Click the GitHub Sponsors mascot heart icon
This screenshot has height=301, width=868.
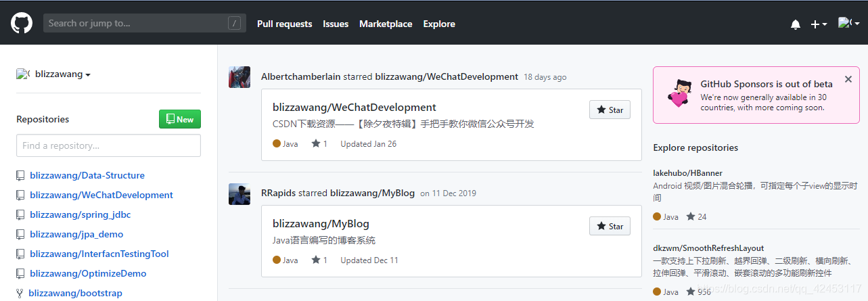(x=679, y=94)
